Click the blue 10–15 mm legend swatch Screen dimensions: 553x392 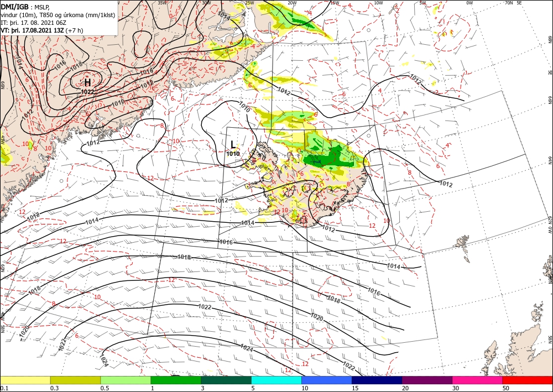coord(327,380)
